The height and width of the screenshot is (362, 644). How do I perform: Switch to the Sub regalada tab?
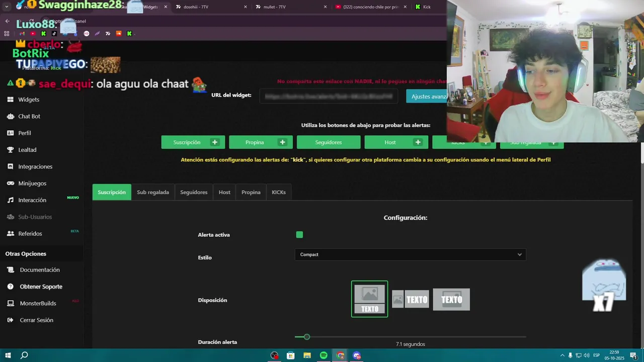[153, 192]
